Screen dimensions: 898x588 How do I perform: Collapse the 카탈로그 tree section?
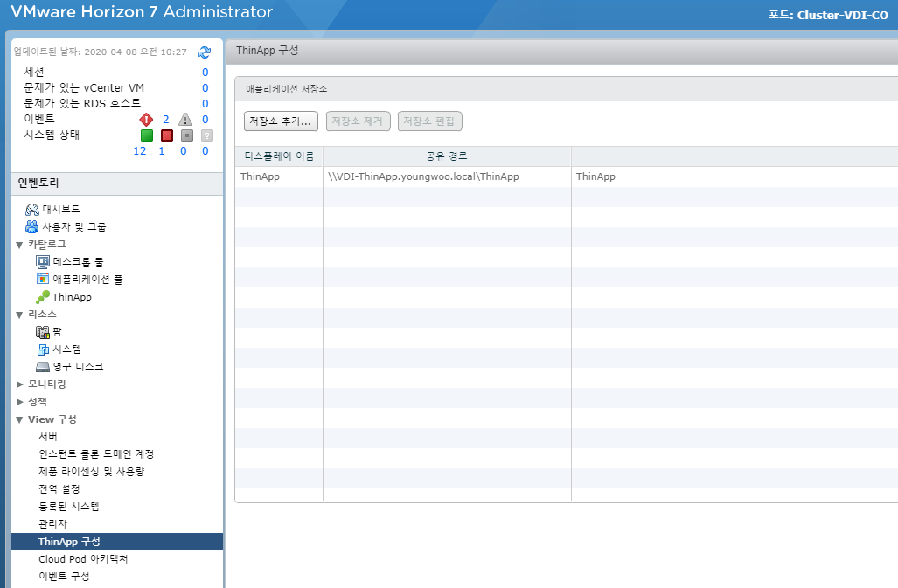(x=19, y=245)
